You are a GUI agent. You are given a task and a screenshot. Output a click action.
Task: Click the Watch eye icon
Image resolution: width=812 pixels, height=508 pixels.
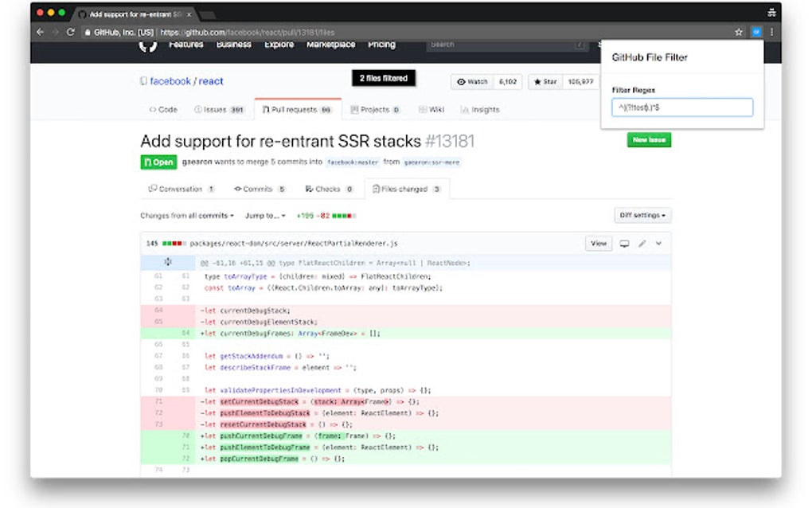pos(460,81)
